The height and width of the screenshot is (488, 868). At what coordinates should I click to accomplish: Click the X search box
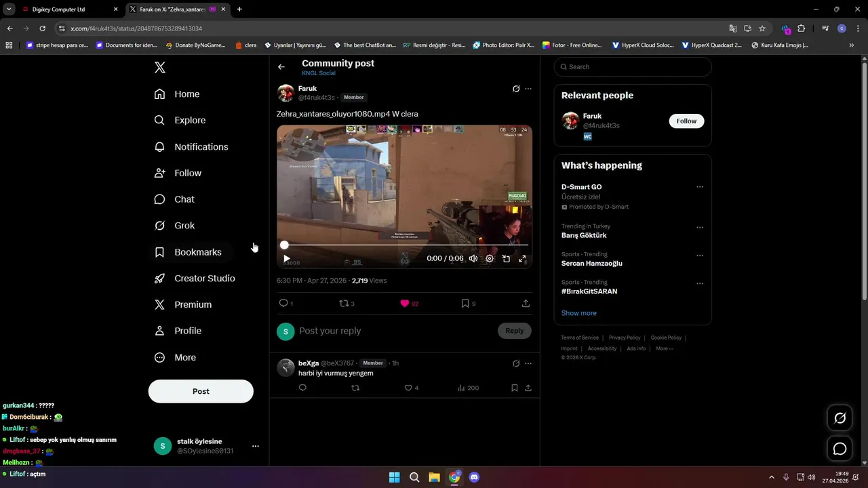click(x=633, y=66)
